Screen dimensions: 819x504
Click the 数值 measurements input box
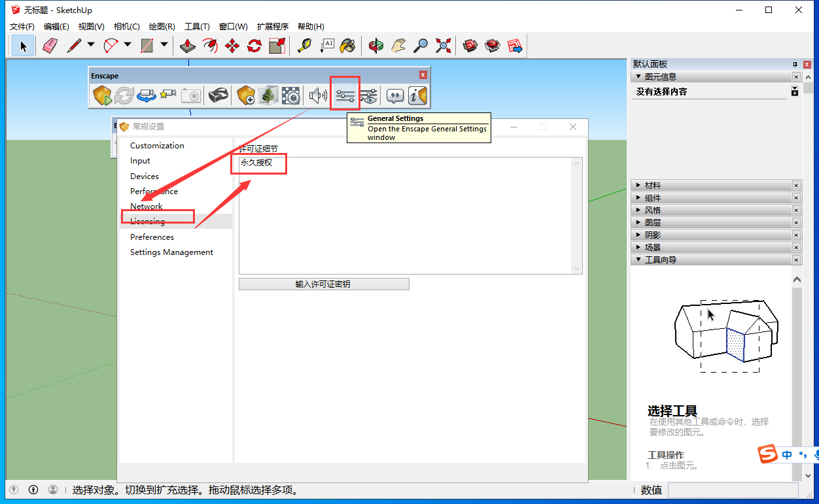pyautogui.click(x=733, y=490)
